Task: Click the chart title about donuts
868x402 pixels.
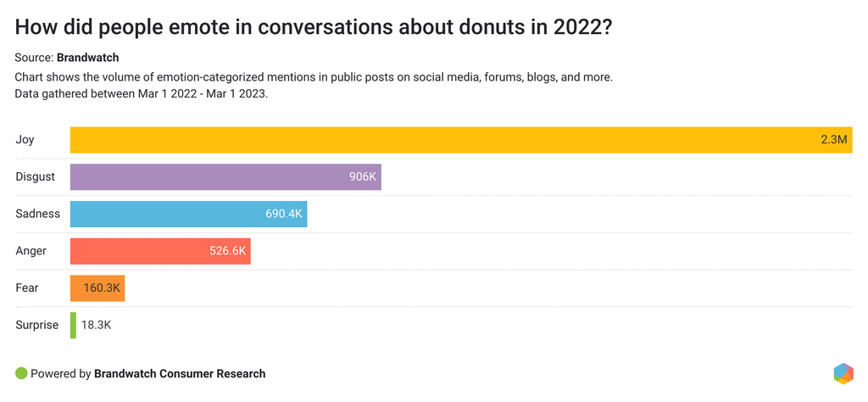Action: tap(314, 26)
